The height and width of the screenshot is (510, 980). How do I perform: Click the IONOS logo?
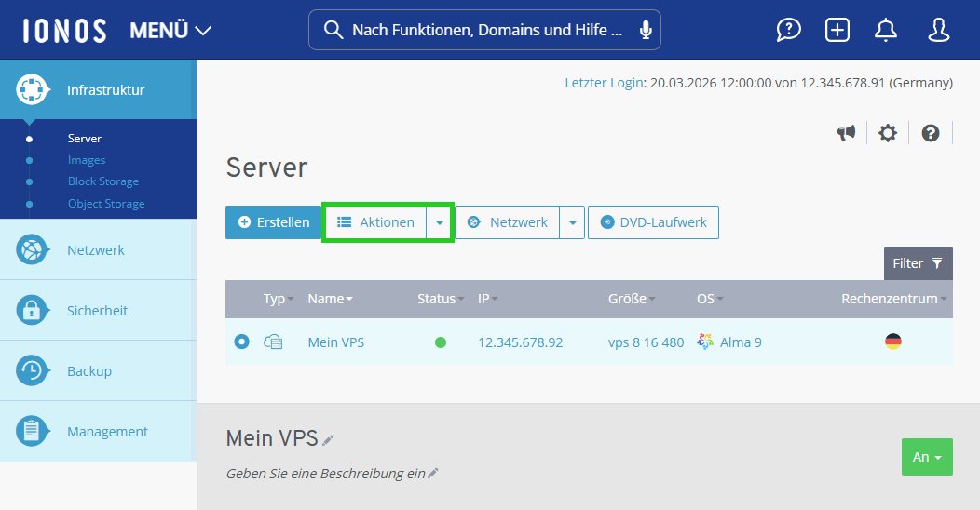coord(64,31)
